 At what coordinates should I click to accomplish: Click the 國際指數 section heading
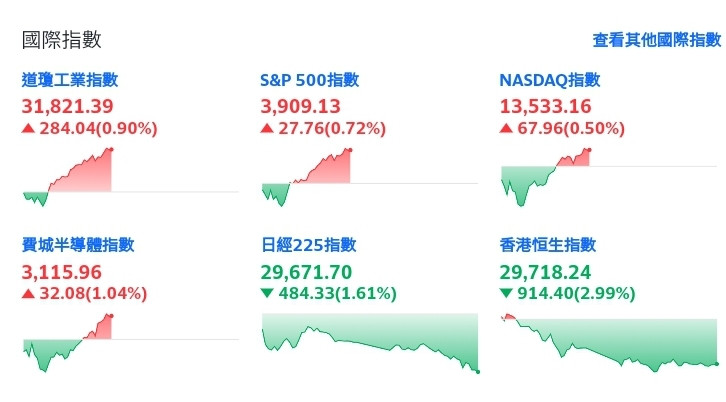[x=62, y=41]
